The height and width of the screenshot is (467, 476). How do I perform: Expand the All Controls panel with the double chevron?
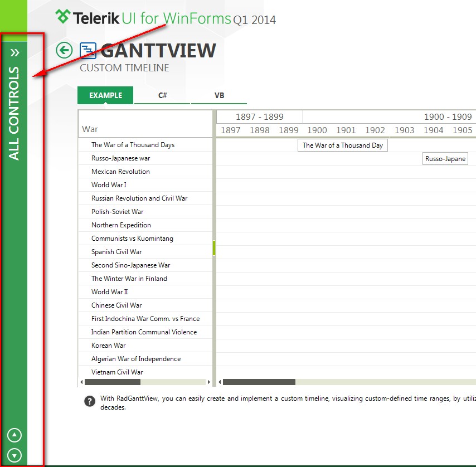pyautogui.click(x=14, y=53)
